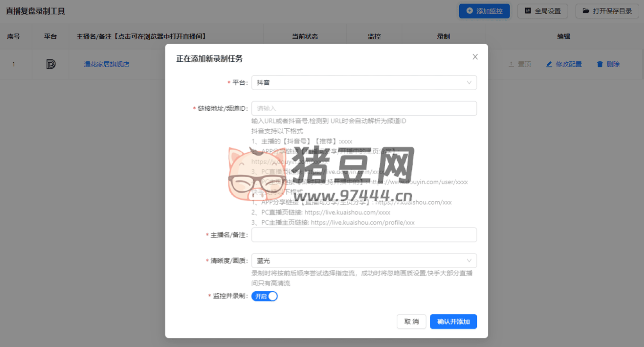The width and height of the screenshot is (644, 347).
Task: Click the 序号 column header
Action: tap(13, 36)
